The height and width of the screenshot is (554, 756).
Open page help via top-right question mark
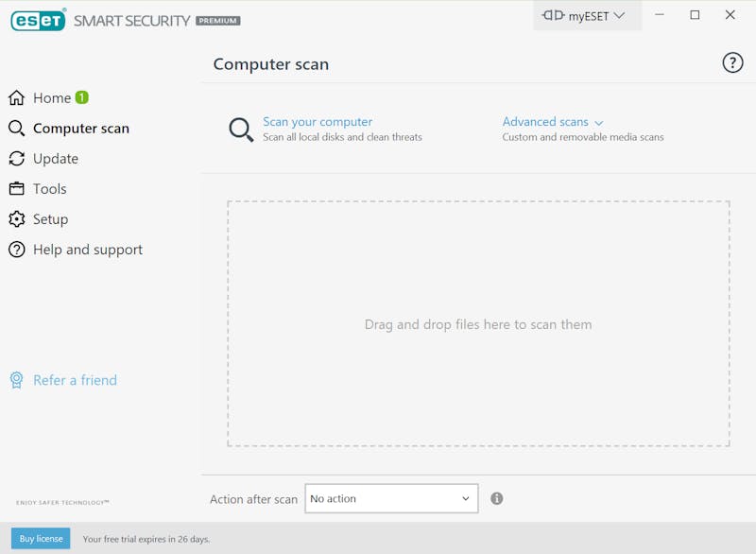coord(732,62)
